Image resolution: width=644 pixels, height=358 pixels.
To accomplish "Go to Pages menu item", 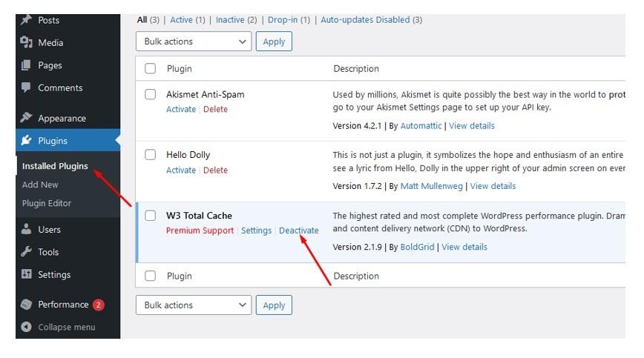I will [50, 65].
